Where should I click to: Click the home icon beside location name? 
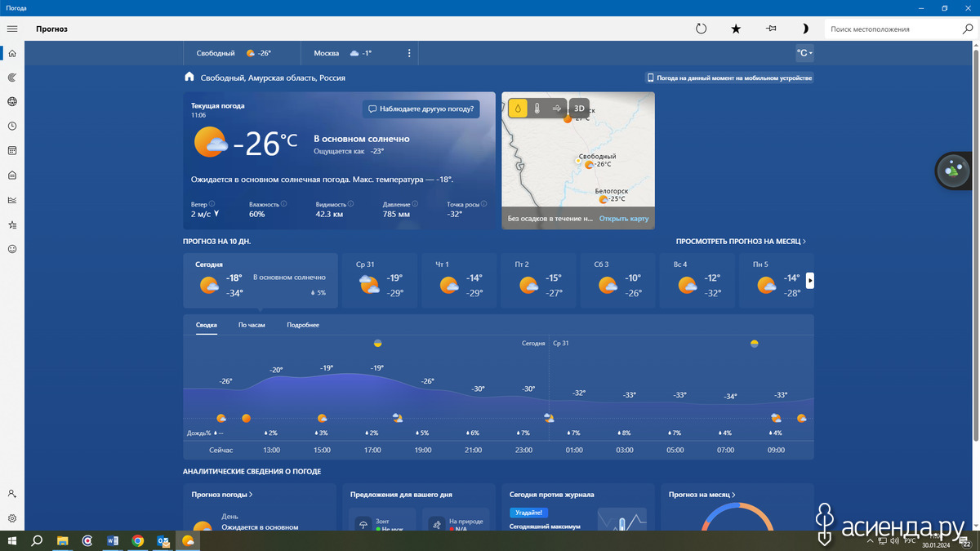(x=189, y=77)
